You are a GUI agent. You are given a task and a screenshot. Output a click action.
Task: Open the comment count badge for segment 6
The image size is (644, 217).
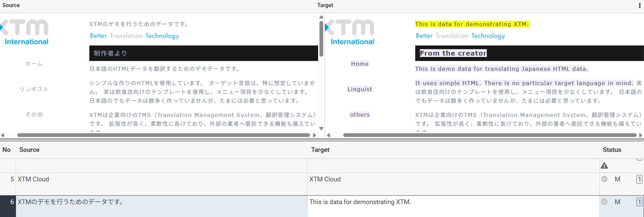point(639,202)
